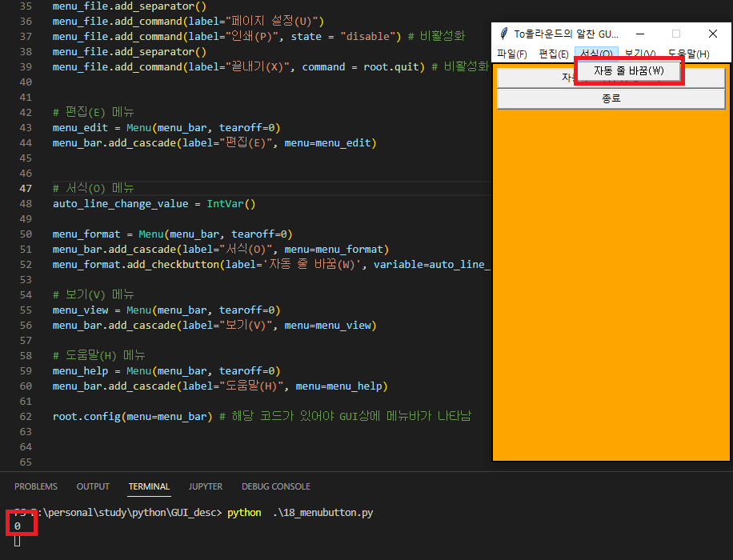Image resolution: width=733 pixels, height=560 pixels.
Task: Click the '# 편집(E) 메뉴' comment line
Action: pyautogui.click(x=94, y=112)
